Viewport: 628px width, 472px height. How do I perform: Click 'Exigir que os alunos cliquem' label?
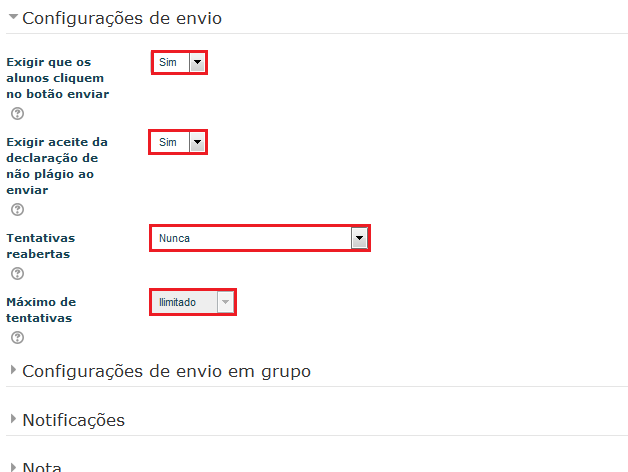click(x=57, y=77)
